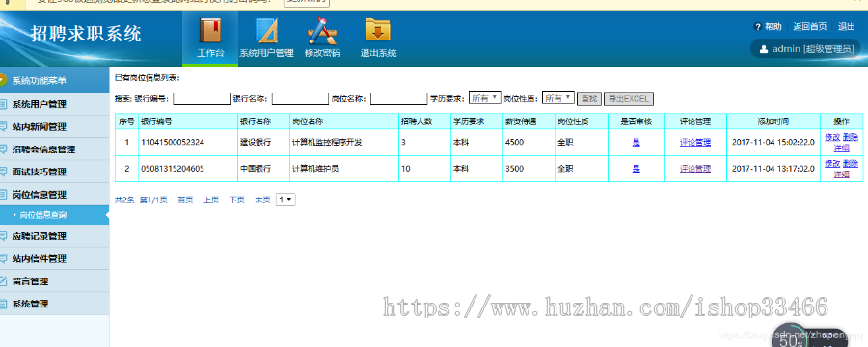Click 删除 link for 建设银行 row

click(851, 137)
